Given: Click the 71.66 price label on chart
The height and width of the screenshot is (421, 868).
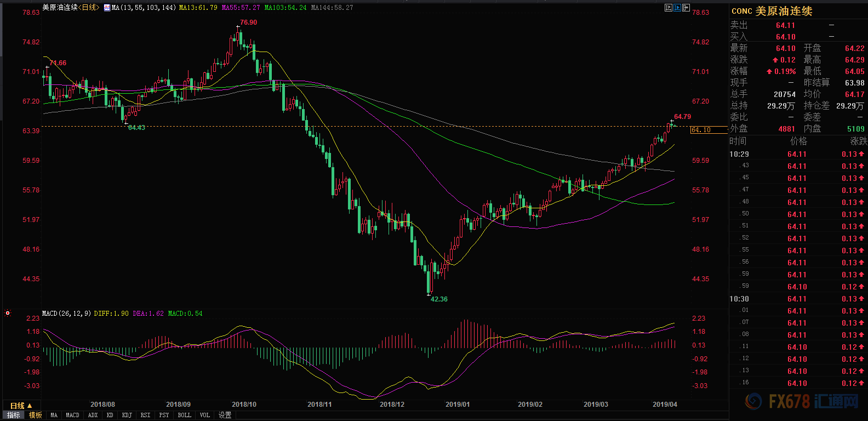Looking at the screenshot, I should (x=58, y=63).
